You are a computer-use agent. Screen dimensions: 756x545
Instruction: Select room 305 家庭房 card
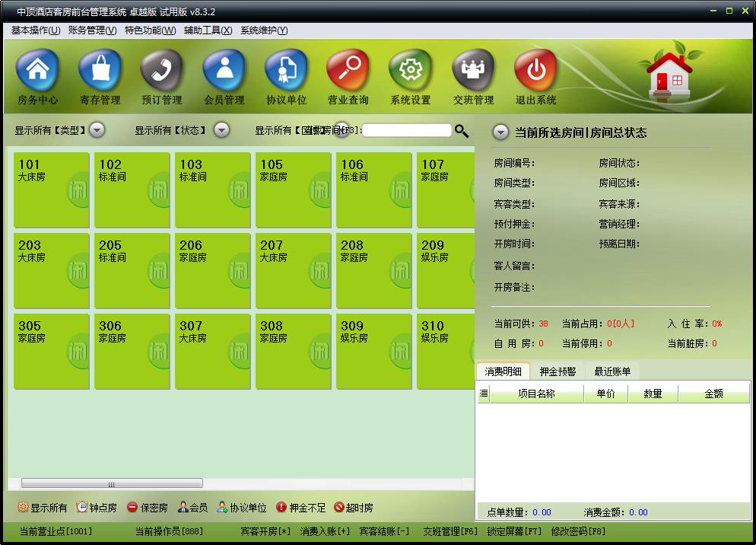[x=52, y=351]
